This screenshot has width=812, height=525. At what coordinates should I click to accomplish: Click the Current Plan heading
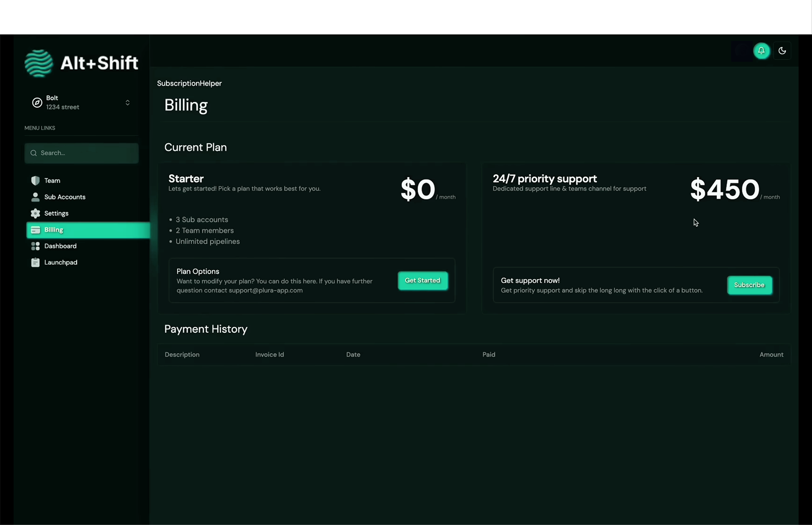coord(195,148)
